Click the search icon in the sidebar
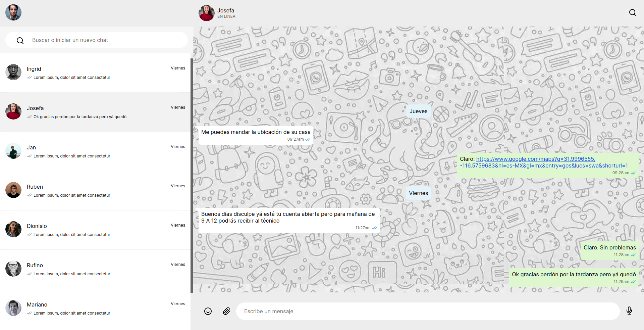This screenshot has height=330, width=644. pos(20,40)
